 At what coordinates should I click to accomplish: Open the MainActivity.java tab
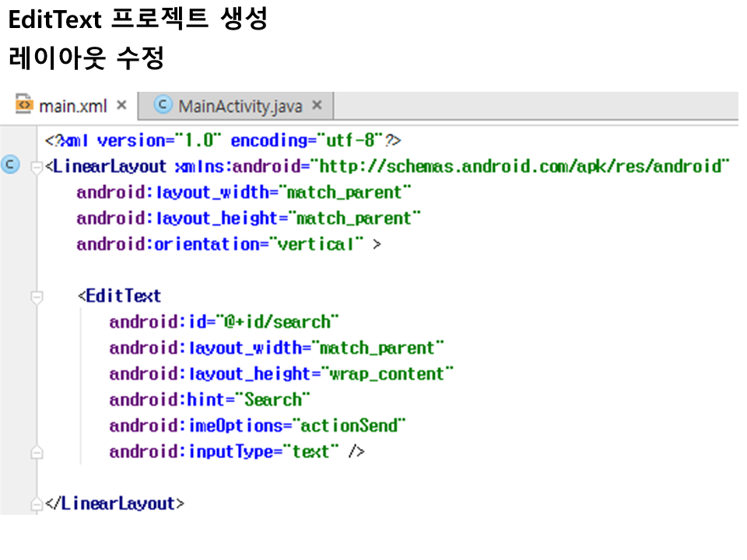tap(240, 106)
